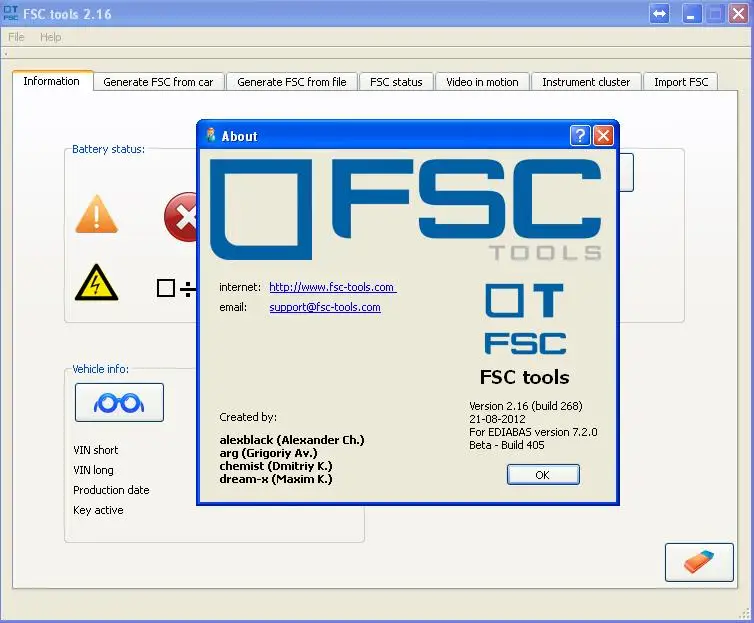
Task: Click OK in the About dialog
Action: 543,475
